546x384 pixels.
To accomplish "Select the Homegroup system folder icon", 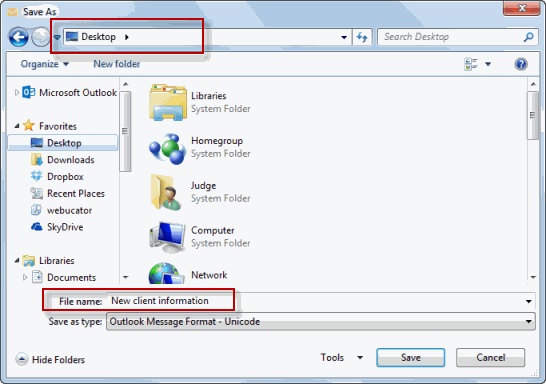I will click(167, 148).
